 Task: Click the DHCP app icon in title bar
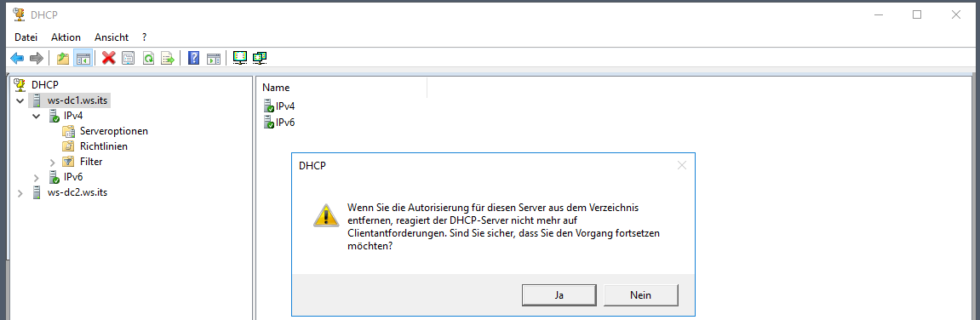click(x=19, y=14)
